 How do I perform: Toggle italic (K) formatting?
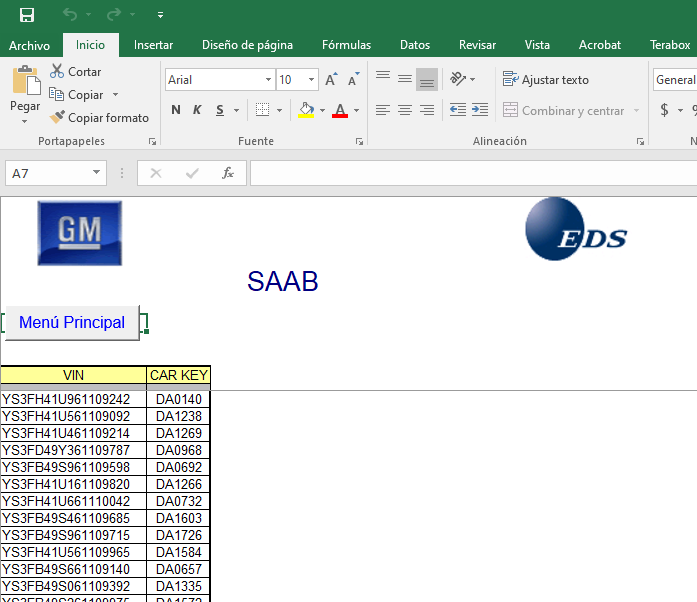point(196,110)
